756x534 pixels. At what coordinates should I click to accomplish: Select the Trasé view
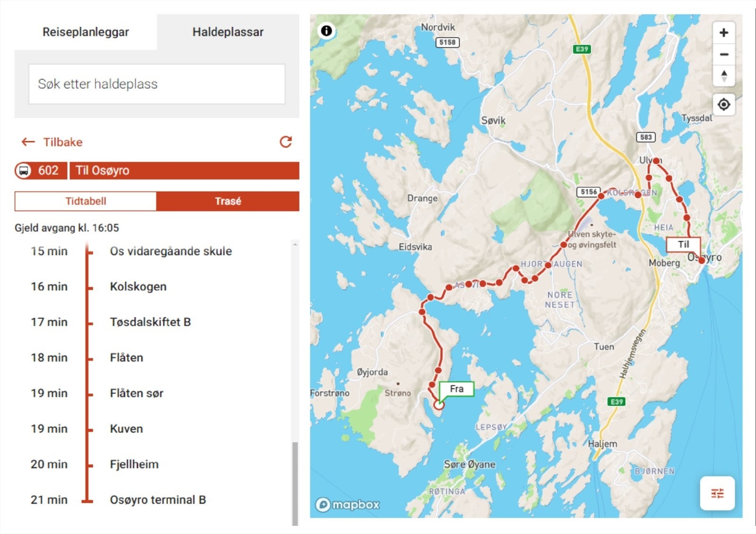coord(229,201)
